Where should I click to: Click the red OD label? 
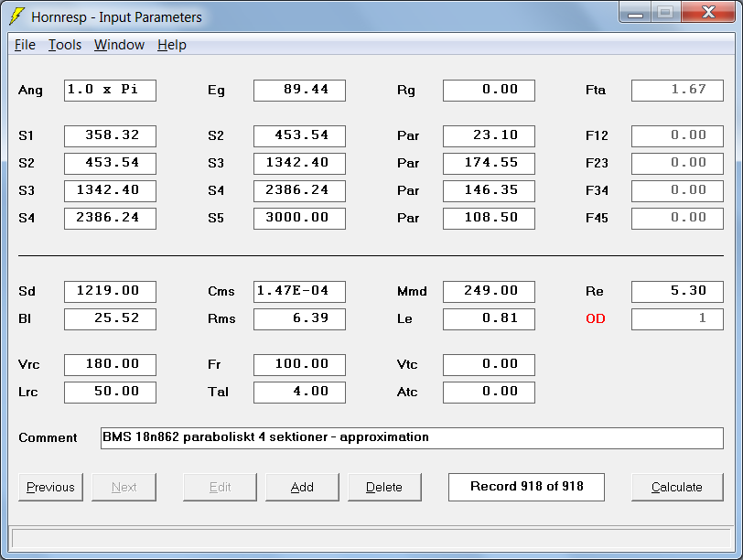596,318
